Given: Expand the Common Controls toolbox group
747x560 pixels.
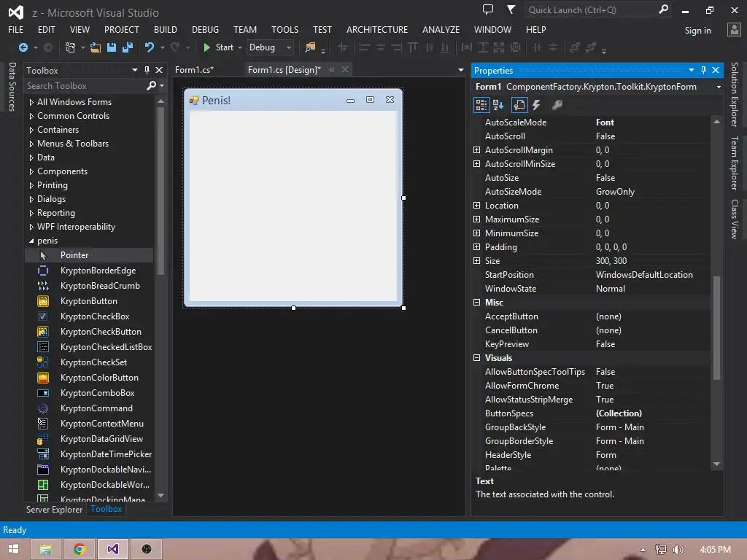Looking at the screenshot, I should [x=31, y=116].
